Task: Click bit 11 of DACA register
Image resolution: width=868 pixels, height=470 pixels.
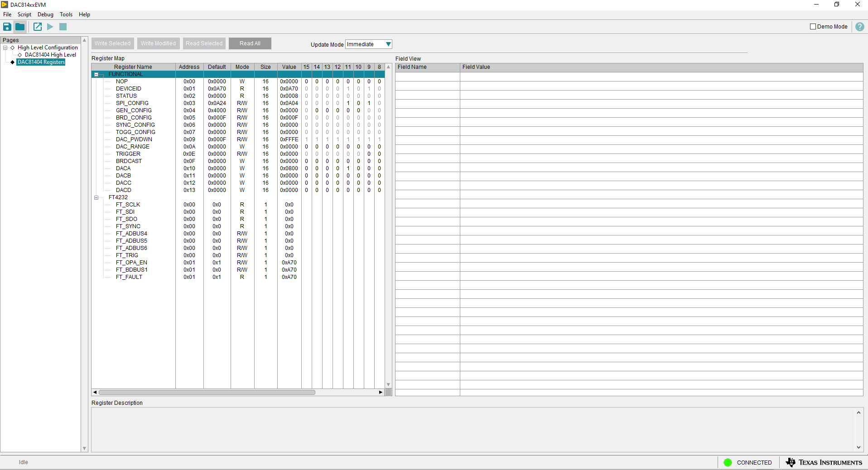Action: click(x=348, y=168)
